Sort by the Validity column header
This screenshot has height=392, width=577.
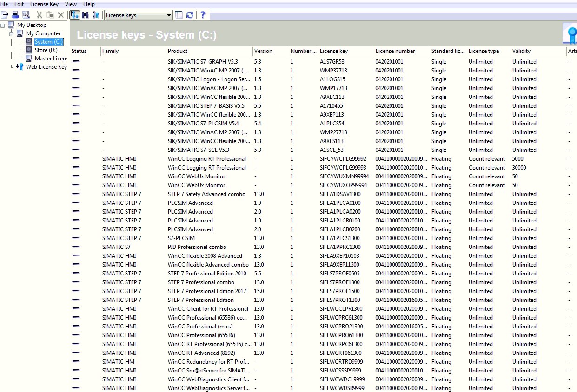tap(538, 51)
